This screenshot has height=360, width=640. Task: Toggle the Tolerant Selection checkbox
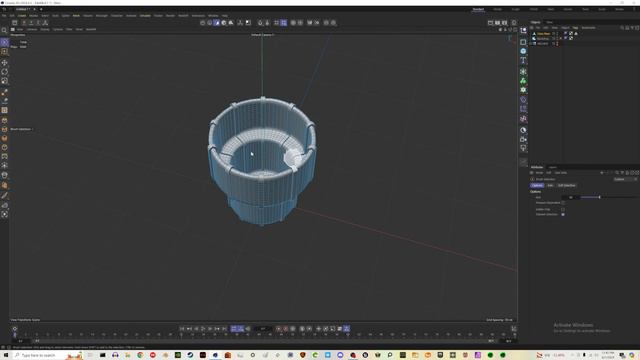click(x=563, y=214)
